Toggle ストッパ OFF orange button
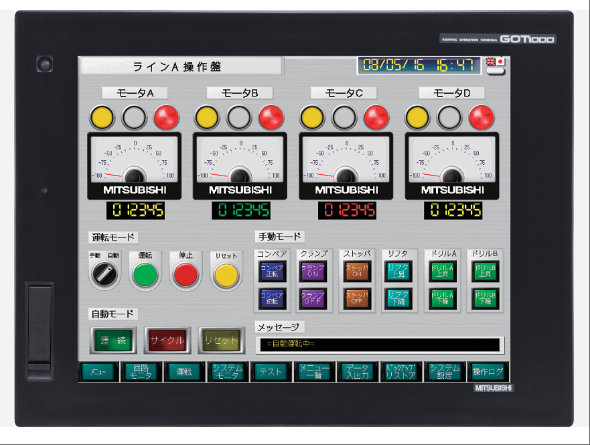Image resolution: width=590 pixels, height=445 pixels. [357, 299]
